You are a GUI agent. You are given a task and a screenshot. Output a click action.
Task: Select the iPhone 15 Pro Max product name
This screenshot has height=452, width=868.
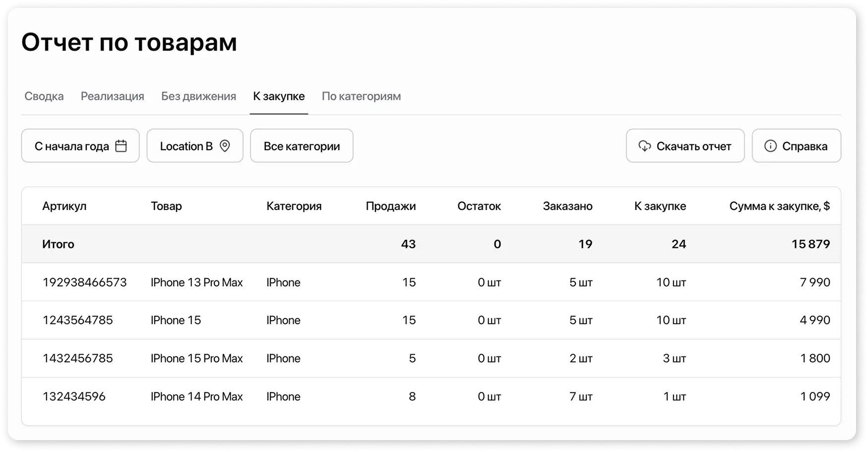[196, 358]
